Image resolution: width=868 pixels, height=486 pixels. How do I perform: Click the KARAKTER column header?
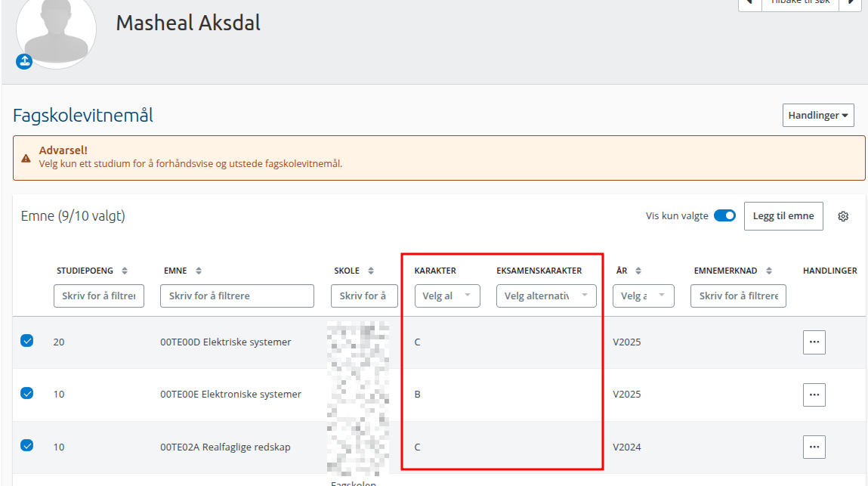[435, 271]
